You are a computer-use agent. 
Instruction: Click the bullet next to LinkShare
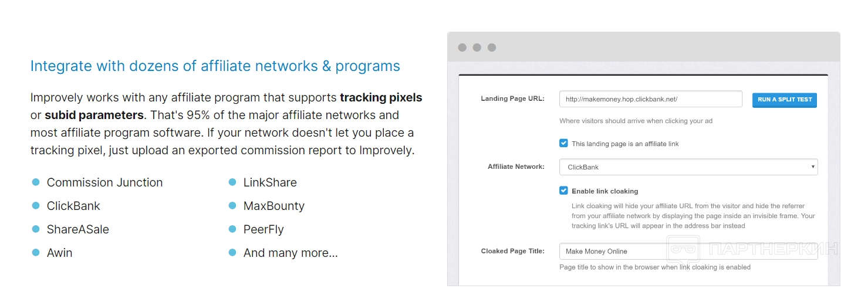click(232, 182)
